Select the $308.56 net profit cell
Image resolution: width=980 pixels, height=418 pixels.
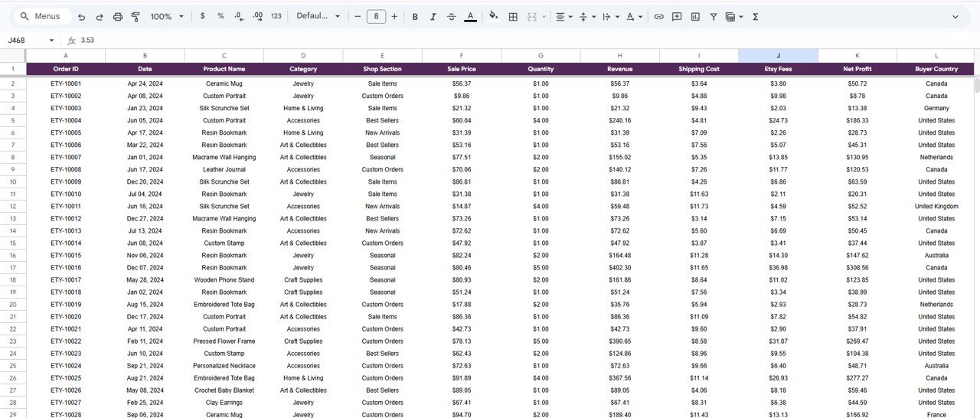(x=857, y=267)
